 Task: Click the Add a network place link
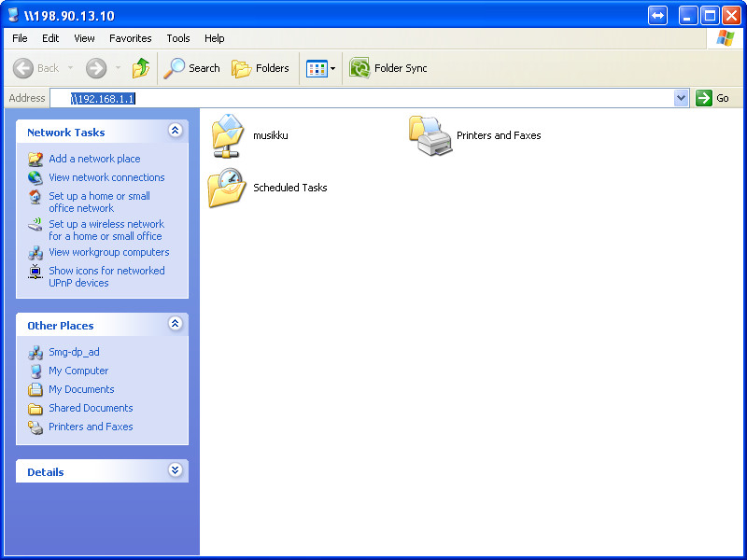click(95, 159)
